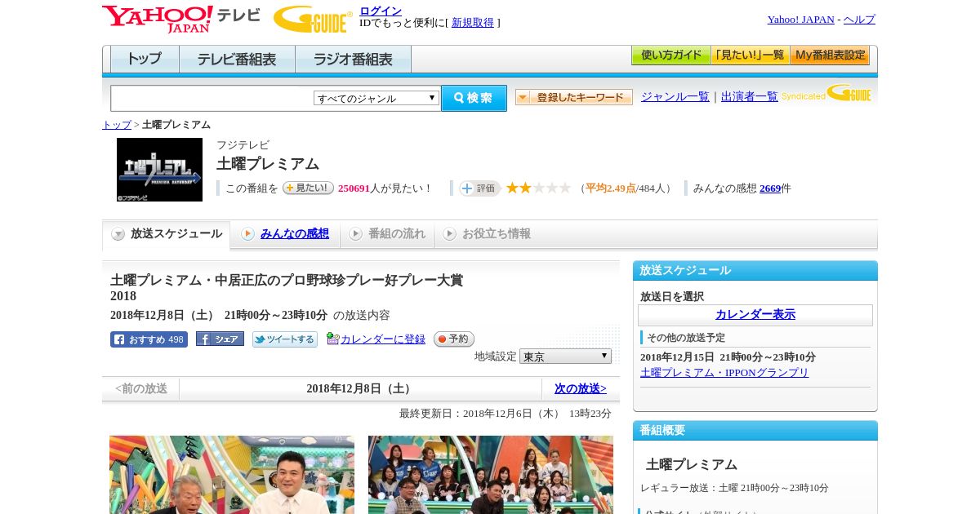This screenshot has width=980, height=514.
Task: Run search with the 検索 button
Action: pyautogui.click(x=474, y=98)
